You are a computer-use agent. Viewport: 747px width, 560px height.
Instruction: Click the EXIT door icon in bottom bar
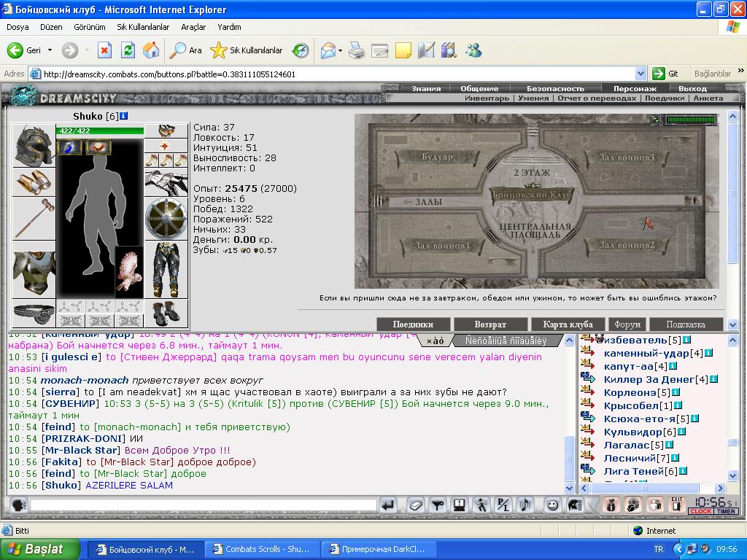676,505
